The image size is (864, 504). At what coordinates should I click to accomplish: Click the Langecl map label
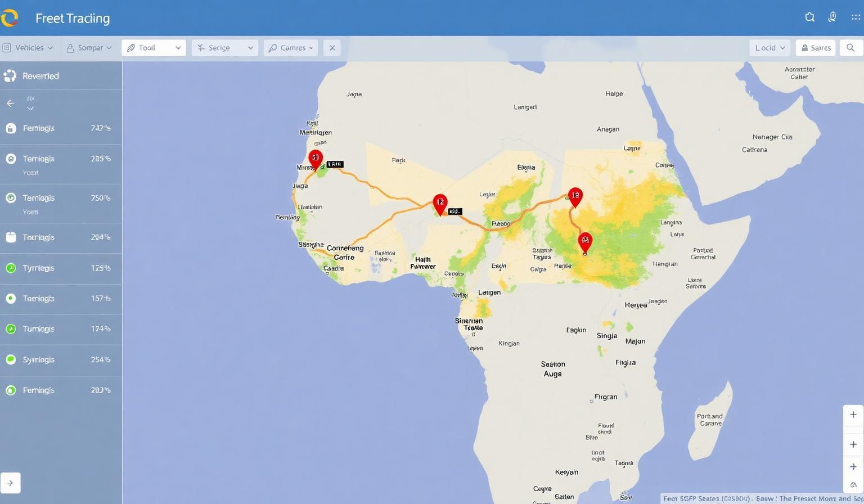click(525, 107)
